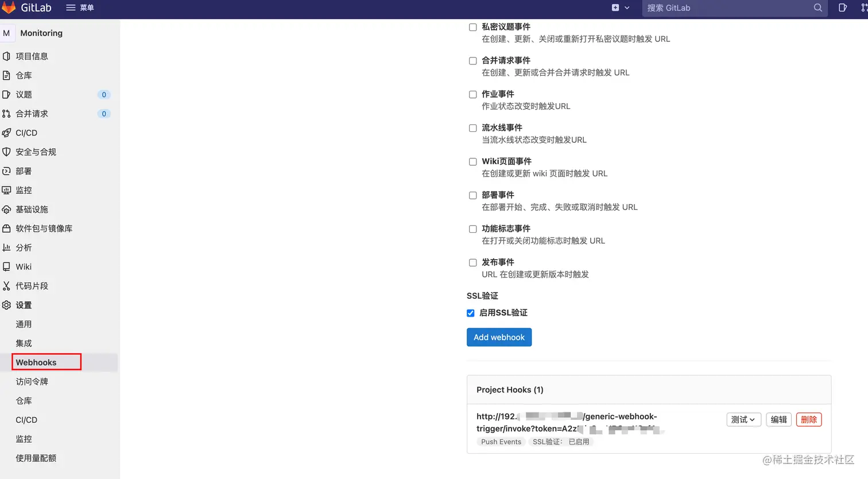Image resolution: width=868 pixels, height=479 pixels.
Task: Open the 测试 dropdown for the hook
Action: [743, 419]
